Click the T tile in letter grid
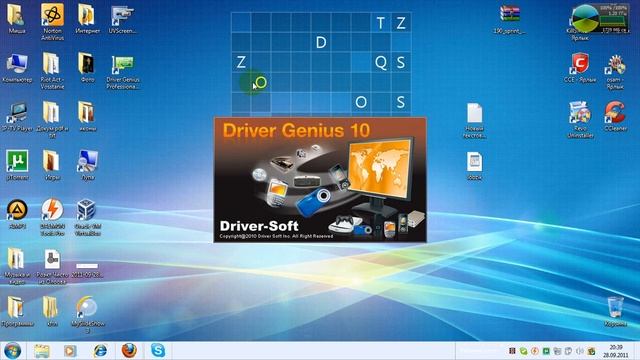This screenshot has width=640, height=360. click(381, 23)
